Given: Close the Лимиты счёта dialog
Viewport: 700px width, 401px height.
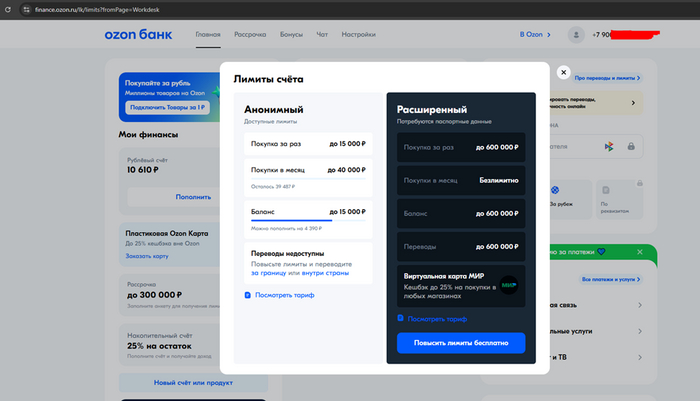Looking at the screenshot, I should click(x=563, y=73).
